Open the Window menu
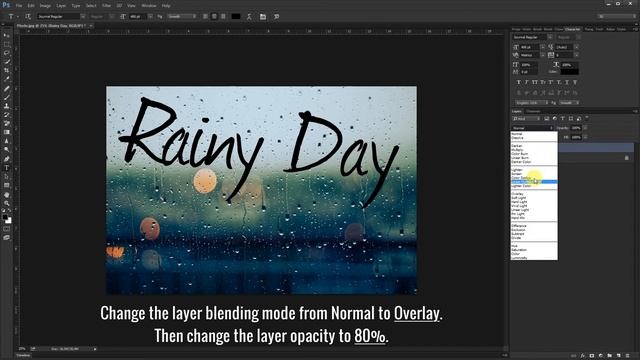 point(149,6)
